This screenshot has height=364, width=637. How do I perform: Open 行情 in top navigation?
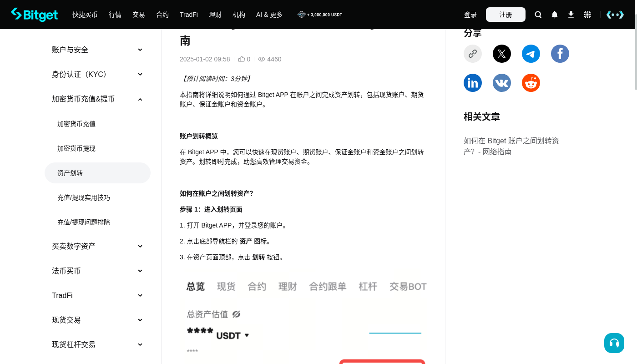pyautogui.click(x=115, y=15)
